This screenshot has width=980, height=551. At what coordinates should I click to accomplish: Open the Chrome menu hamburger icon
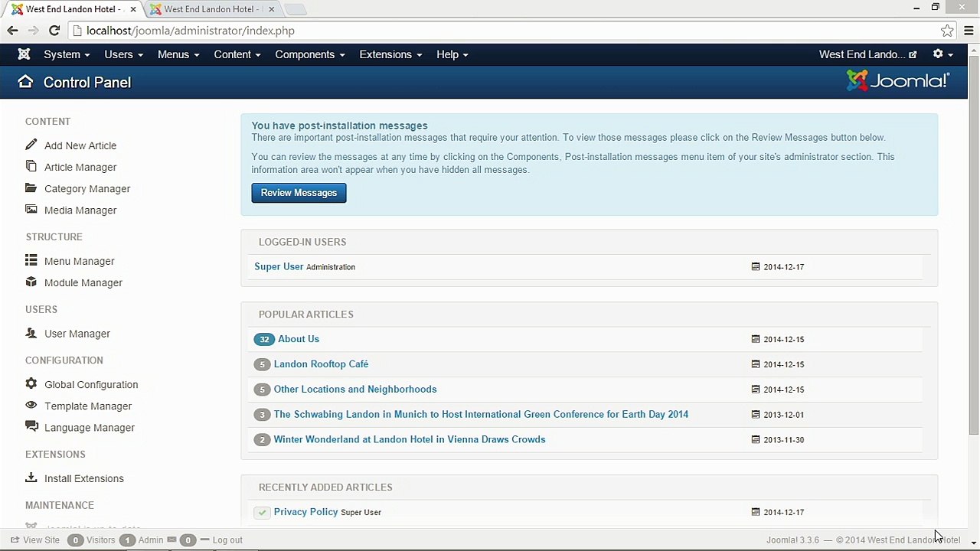[x=969, y=31]
